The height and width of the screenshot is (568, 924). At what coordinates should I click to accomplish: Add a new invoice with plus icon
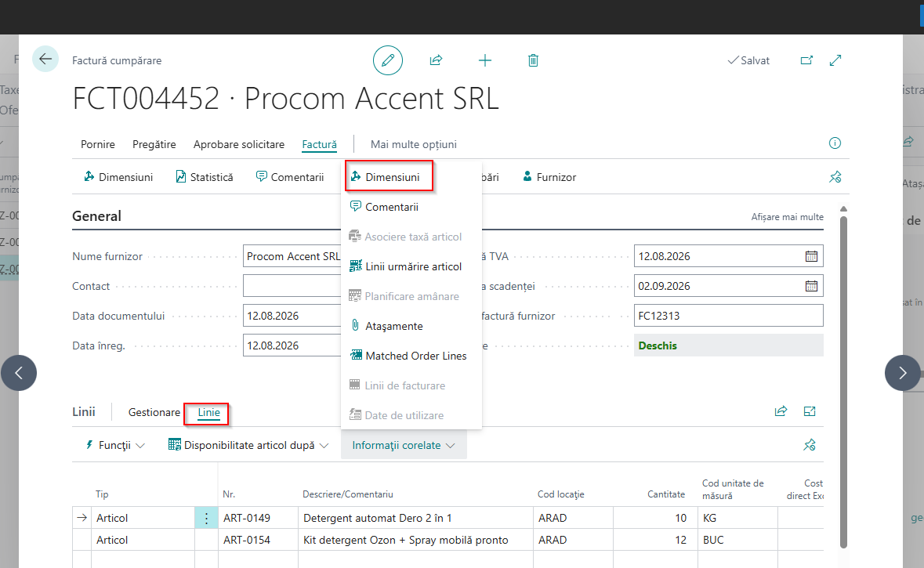point(485,60)
